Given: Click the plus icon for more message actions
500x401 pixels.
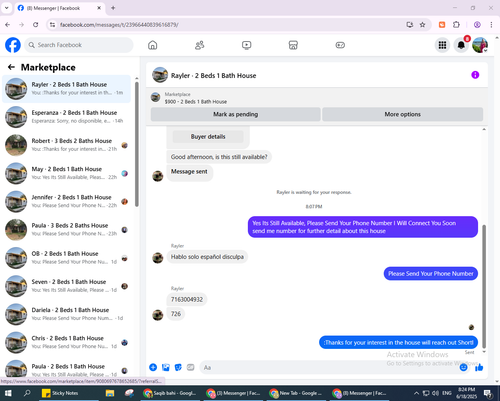Looking at the screenshot, I should (153, 367).
